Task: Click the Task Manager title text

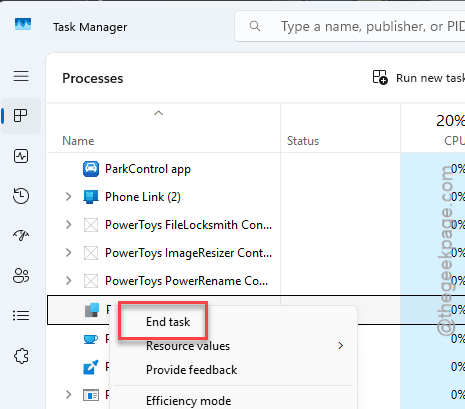Action: click(90, 27)
